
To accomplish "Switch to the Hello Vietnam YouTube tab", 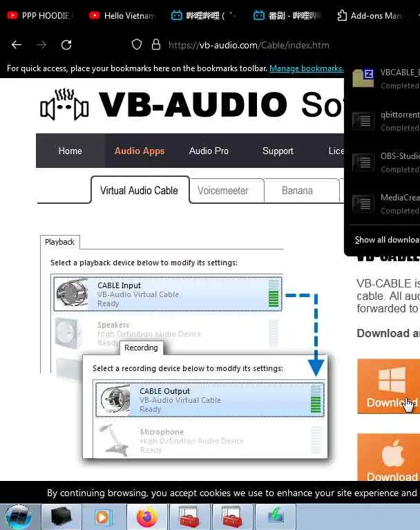I will [x=123, y=16].
